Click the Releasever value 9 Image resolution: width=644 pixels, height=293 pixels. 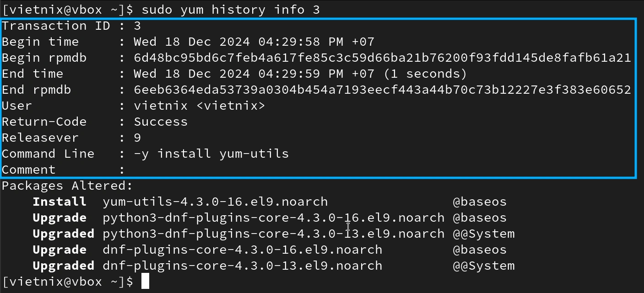[137, 138]
